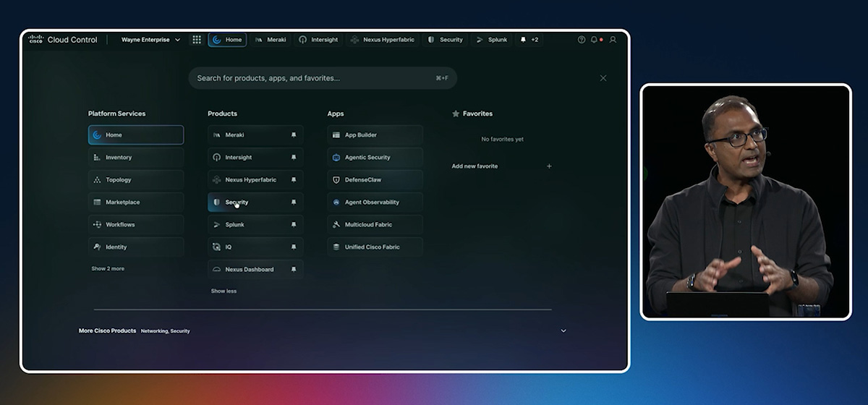Toggle the pin for IQ product
Viewport: 868px width, 405px height.
tap(293, 247)
